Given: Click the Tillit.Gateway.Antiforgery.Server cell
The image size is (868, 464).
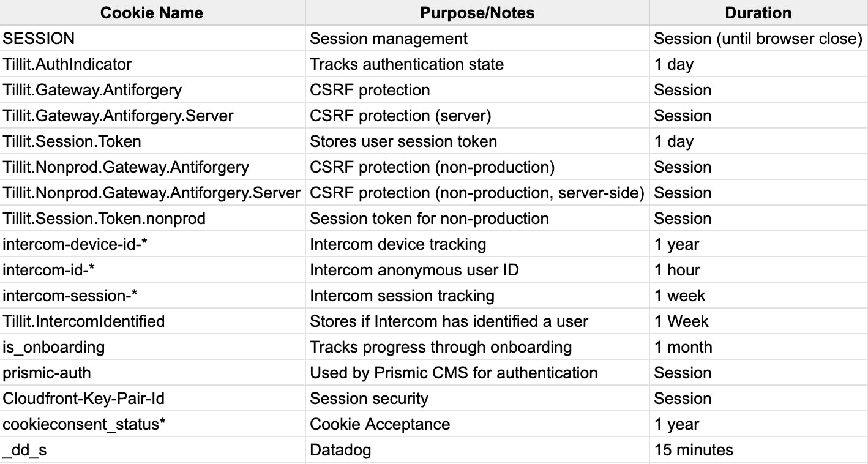Looking at the screenshot, I should point(152,116).
